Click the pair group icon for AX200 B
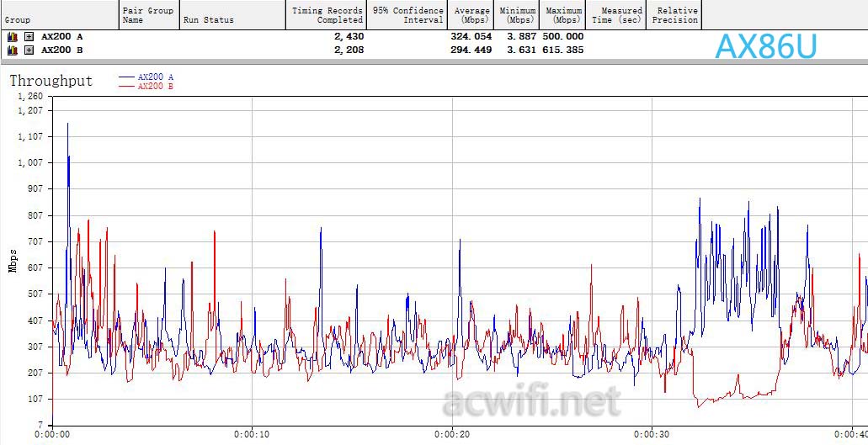 coord(12,50)
